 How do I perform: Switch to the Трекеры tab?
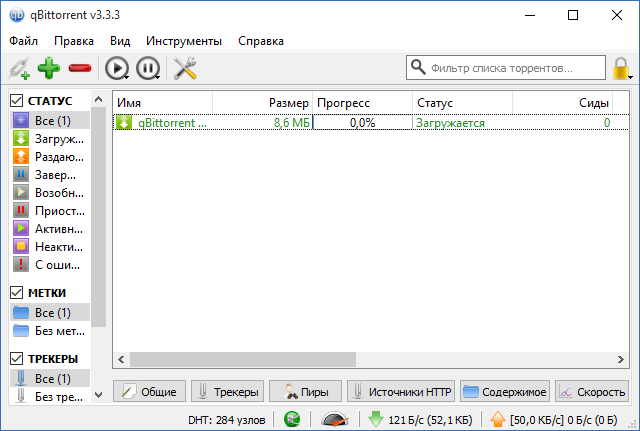tap(227, 392)
